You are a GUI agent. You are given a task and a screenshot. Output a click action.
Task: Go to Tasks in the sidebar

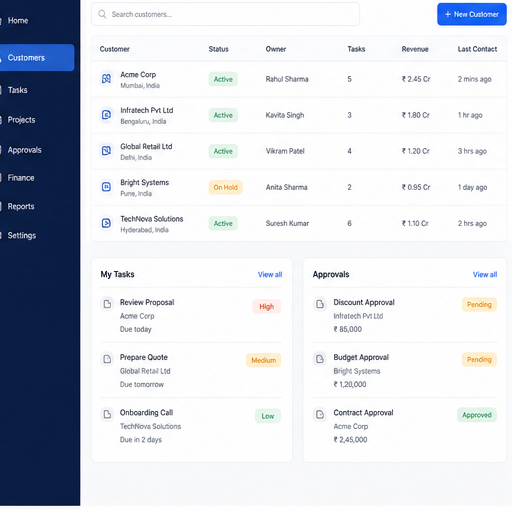click(x=17, y=90)
